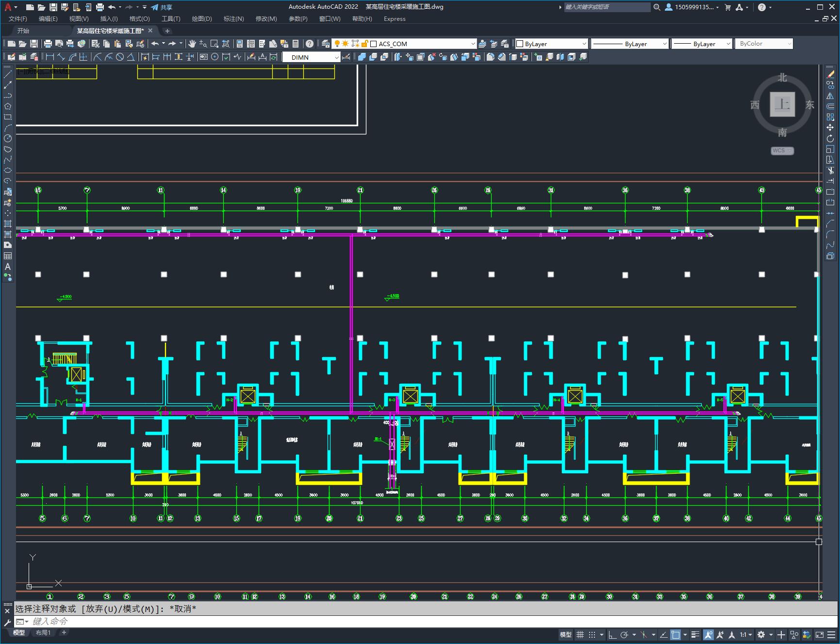Click the Angular dimension tool
The width and height of the screenshot is (840, 644).
(131, 57)
